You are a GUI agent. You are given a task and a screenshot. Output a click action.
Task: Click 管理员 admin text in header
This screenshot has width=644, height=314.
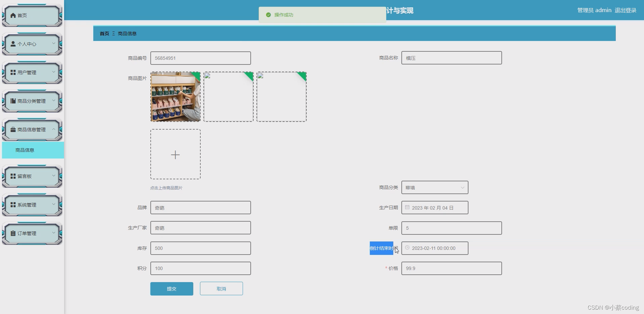[594, 10]
